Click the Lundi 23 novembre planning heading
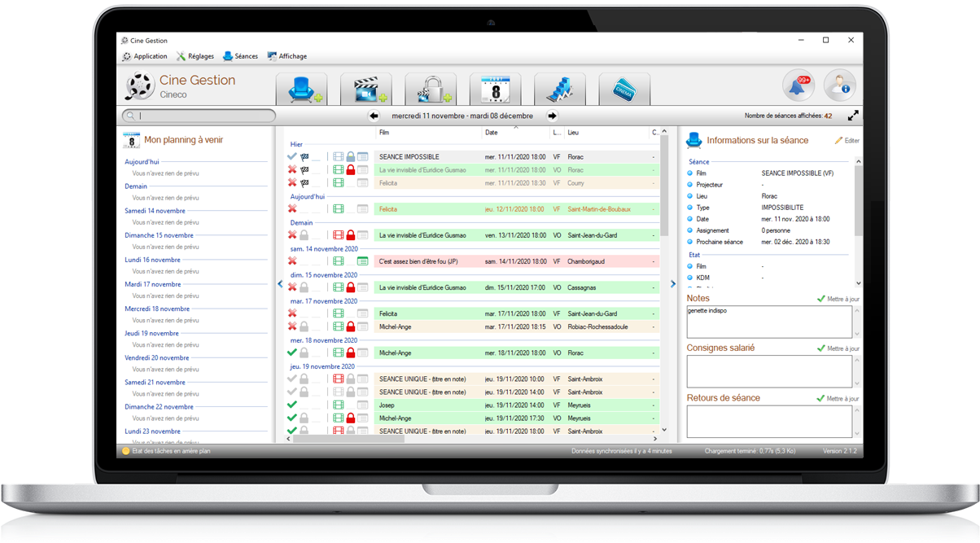The image size is (980, 543). pyautogui.click(x=152, y=431)
